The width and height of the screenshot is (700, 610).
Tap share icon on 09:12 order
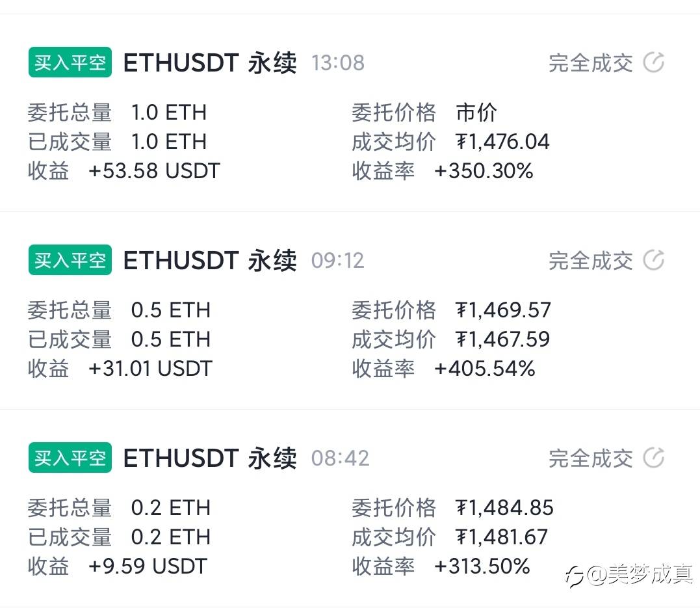pyautogui.click(x=653, y=261)
